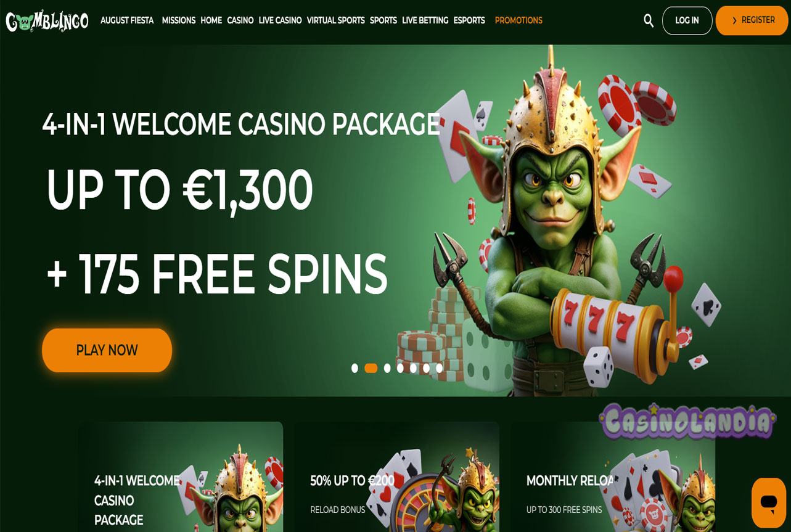Open the Monthly Reload free spins card
The width and height of the screenshot is (791, 532).
[613, 477]
